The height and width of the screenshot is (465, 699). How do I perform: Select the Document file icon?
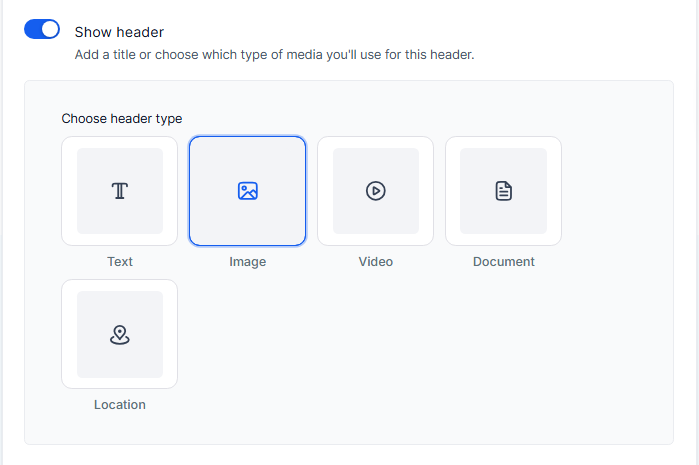point(503,191)
